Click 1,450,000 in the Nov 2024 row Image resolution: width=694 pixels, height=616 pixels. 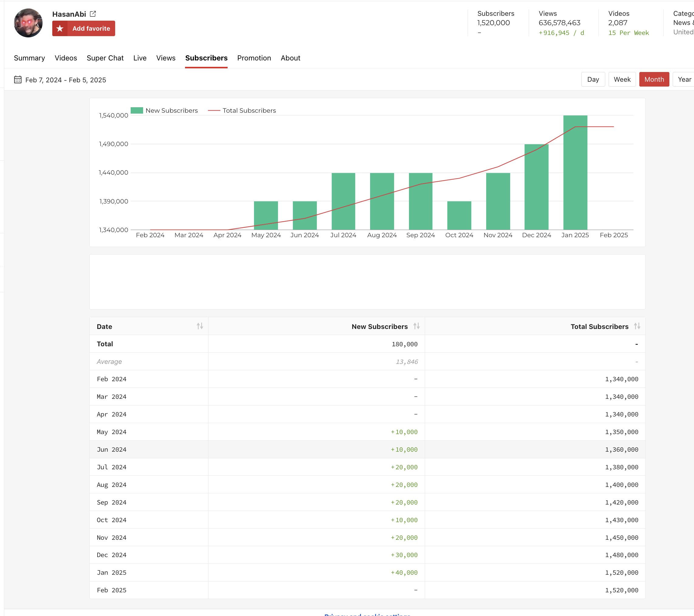(622, 538)
